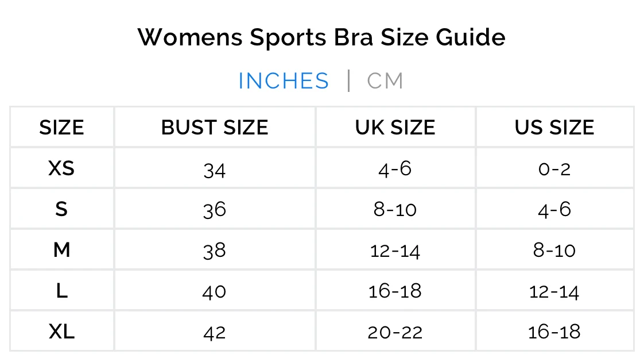Select bust size value 42

tap(215, 333)
